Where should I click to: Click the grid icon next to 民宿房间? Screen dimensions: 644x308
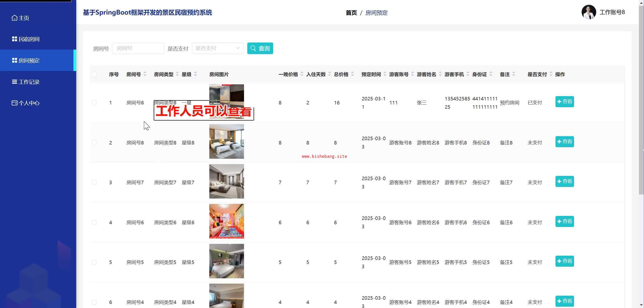click(15, 39)
